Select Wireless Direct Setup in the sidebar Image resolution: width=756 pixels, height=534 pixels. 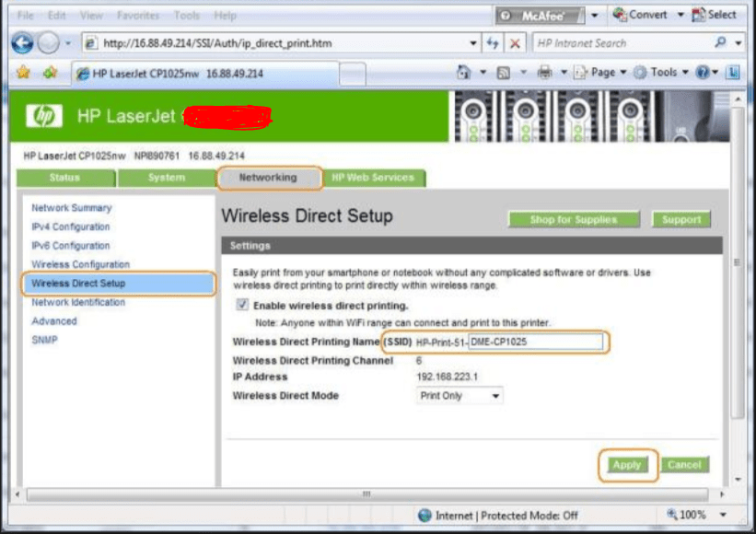[118, 284]
